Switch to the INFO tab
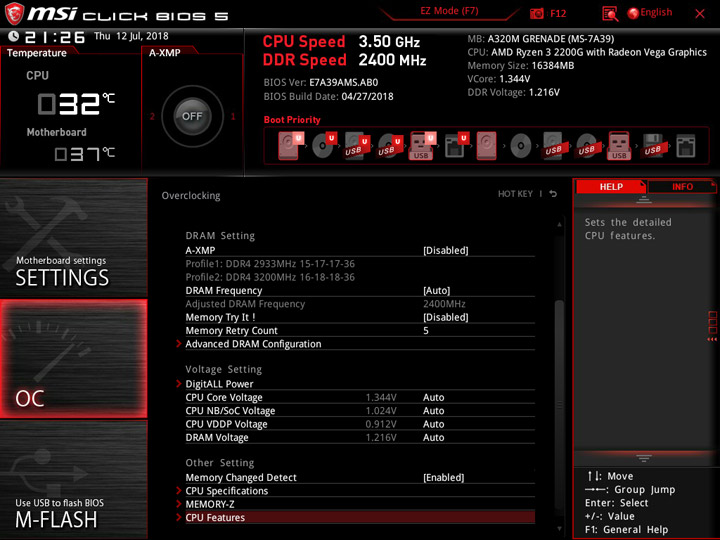 tap(682, 186)
